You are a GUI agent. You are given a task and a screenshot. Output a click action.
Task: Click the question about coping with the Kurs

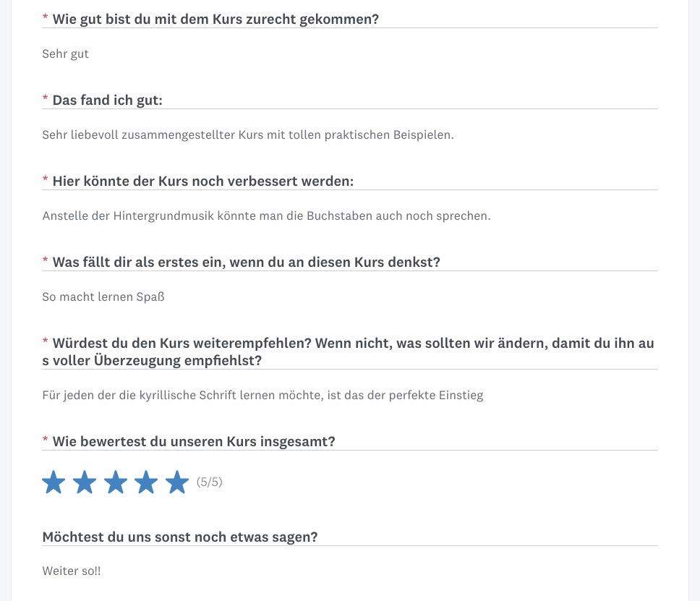(x=215, y=19)
